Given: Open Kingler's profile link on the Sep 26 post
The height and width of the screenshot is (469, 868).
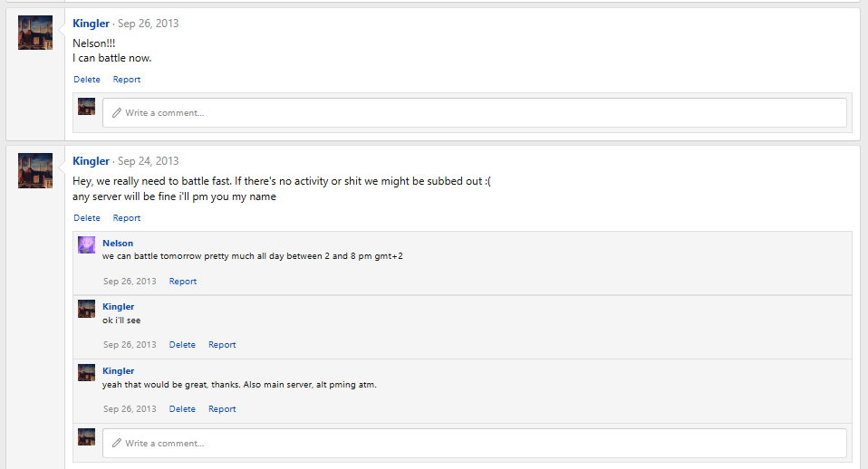Looking at the screenshot, I should coord(91,24).
